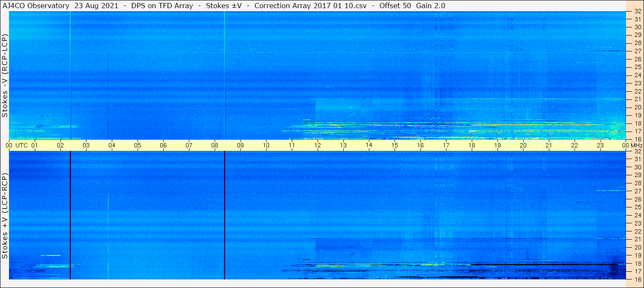Click the 09 hour time axis label
644x288 pixels.
pyautogui.click(x=240, y=145)
